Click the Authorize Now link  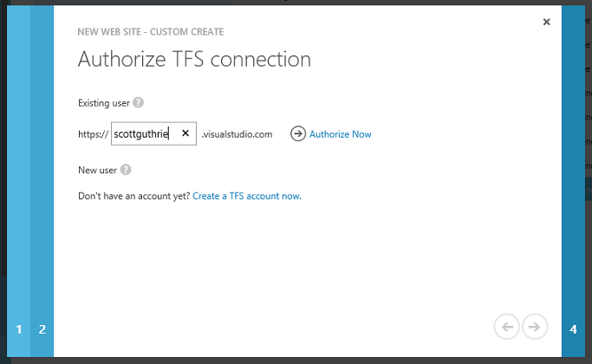coord(340,134)
